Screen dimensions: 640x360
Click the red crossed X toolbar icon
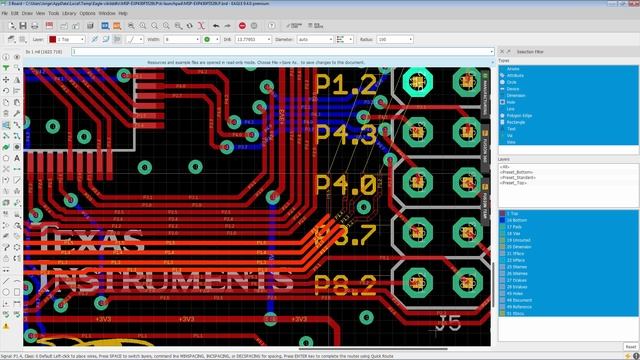(x=201, y=26)
